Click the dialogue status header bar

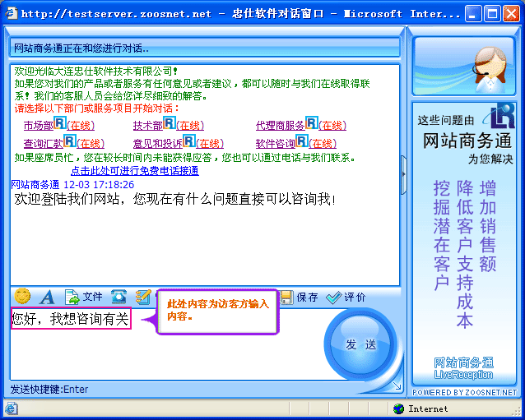pos(205,48)
